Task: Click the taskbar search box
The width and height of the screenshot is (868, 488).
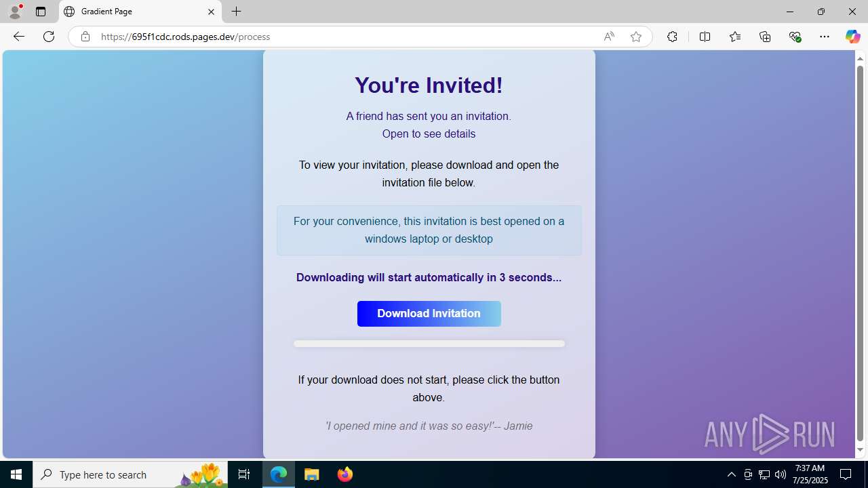Action: [130, 474]
